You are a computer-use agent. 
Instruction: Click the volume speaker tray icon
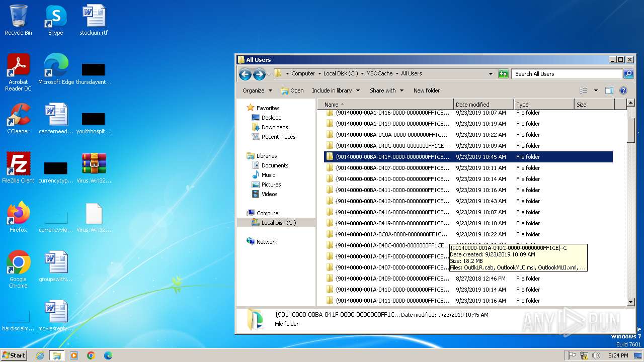(x=596, y=355)
